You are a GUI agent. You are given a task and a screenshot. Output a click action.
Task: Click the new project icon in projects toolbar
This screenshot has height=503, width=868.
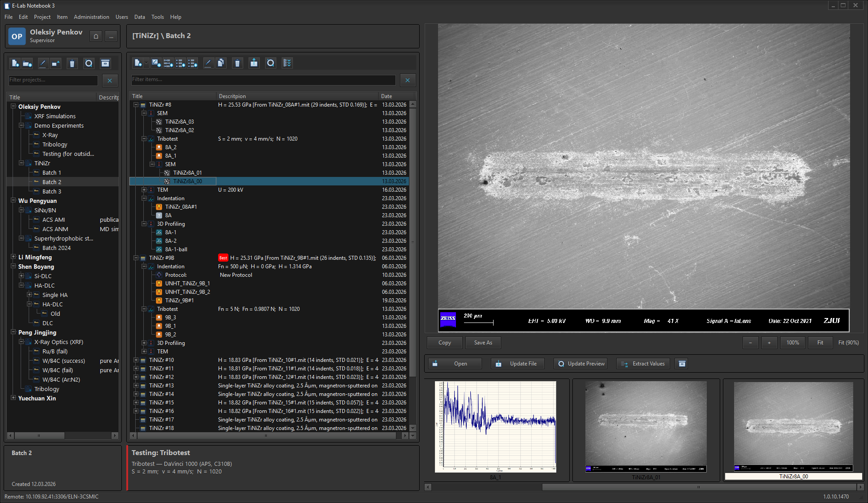coord(15,64)
